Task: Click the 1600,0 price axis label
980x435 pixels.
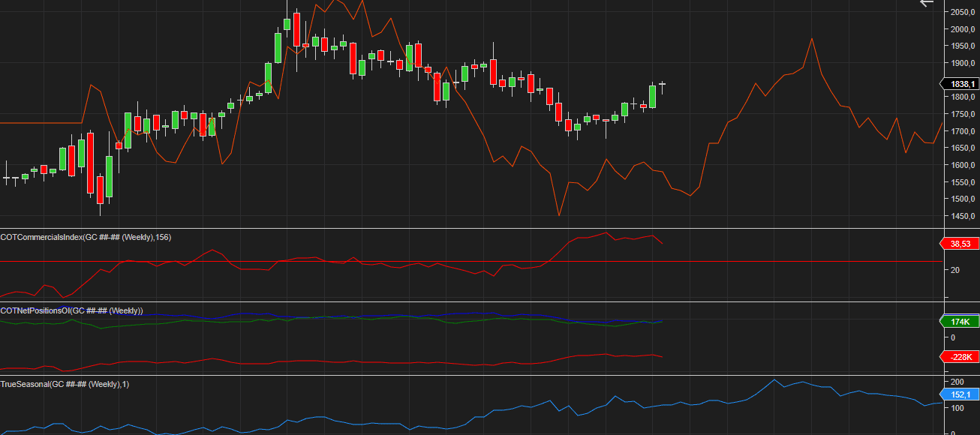Action: [x=962, y=165]
